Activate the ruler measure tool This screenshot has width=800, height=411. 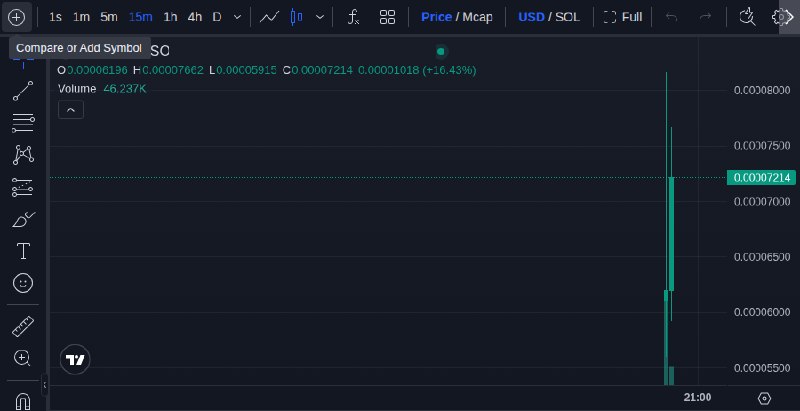(x=23, y=326)
